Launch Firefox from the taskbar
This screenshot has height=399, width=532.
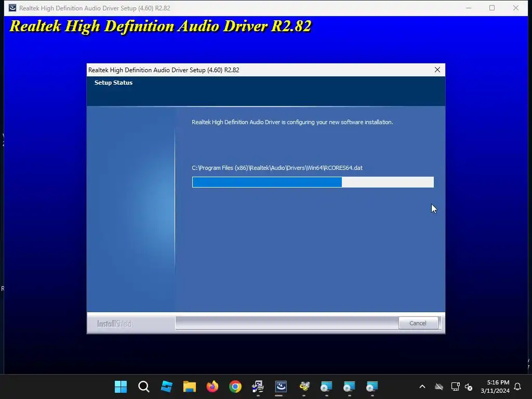[x=212, y=387]
